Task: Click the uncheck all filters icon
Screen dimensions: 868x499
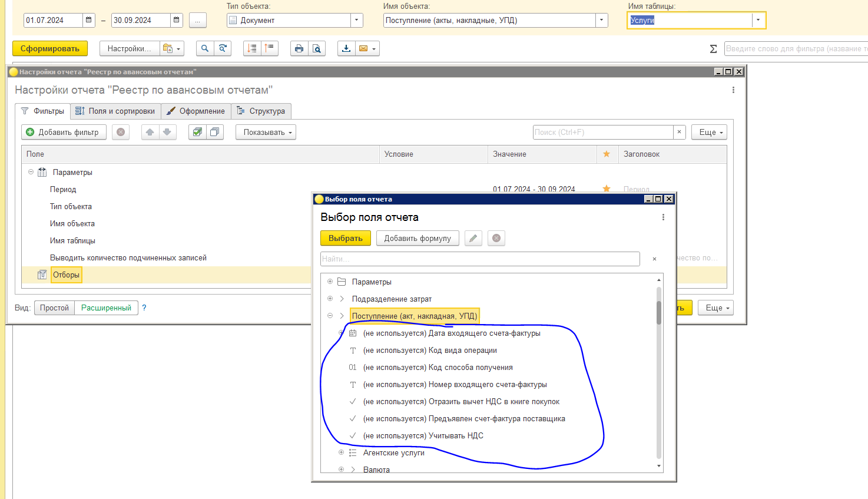Action: (214, 132)
